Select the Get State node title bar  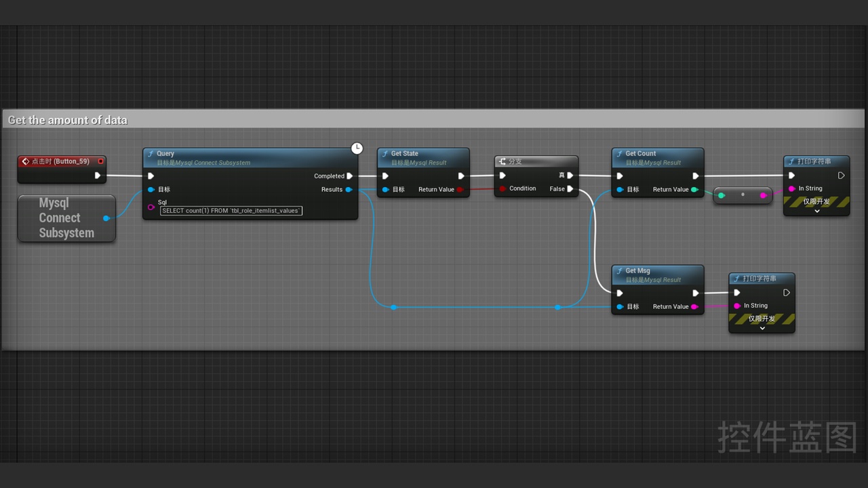point(423,157)
